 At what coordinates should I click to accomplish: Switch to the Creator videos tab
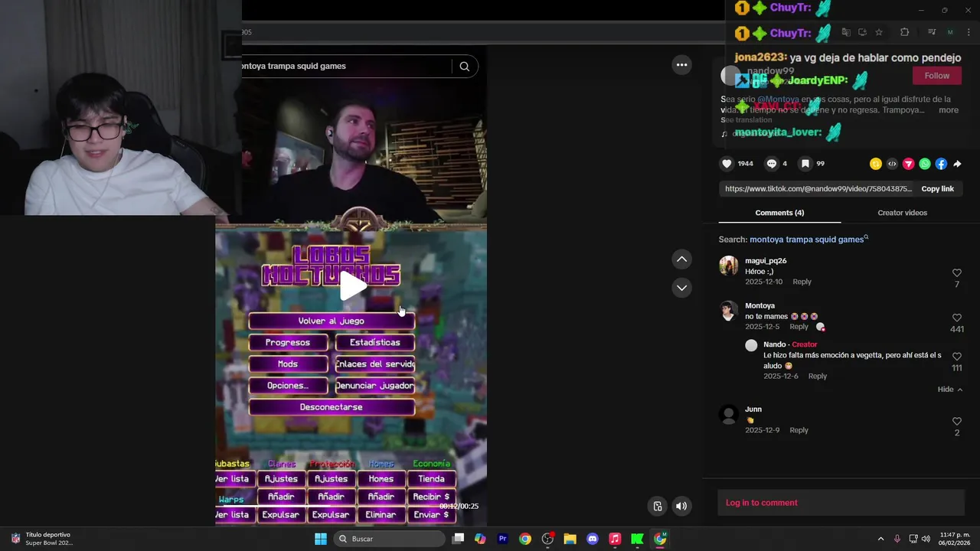pyautogui.click(x=902, y=213)
